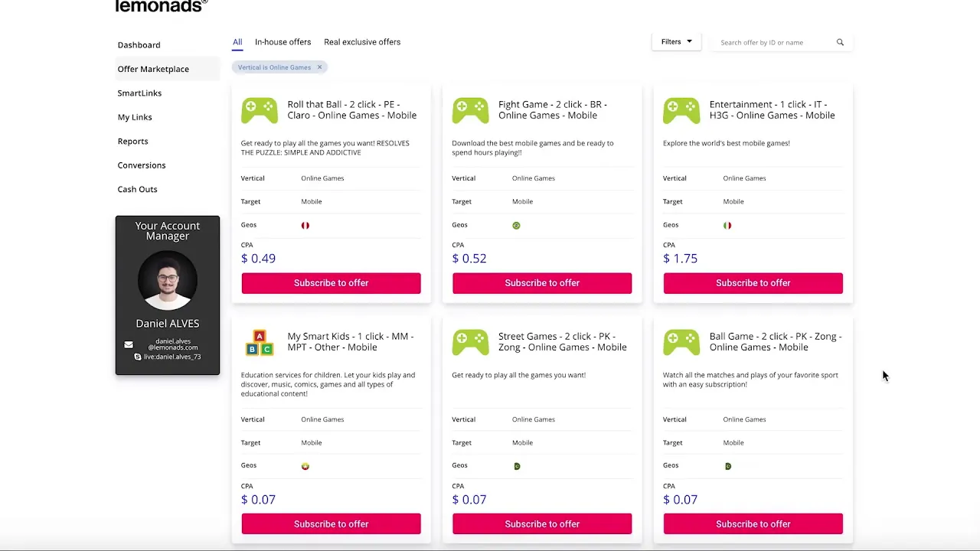Switch to the Real exclusive offers tab
The width and height of the screenshot is (980, 551).
tap(362, 42)
